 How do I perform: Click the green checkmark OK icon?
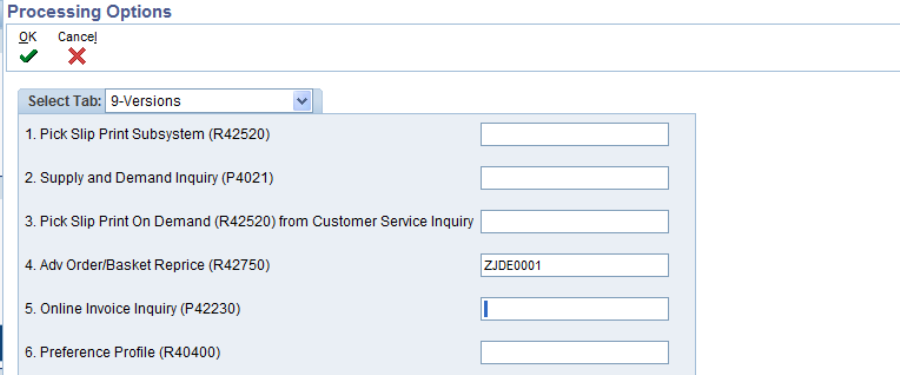[x=28, y=56]
